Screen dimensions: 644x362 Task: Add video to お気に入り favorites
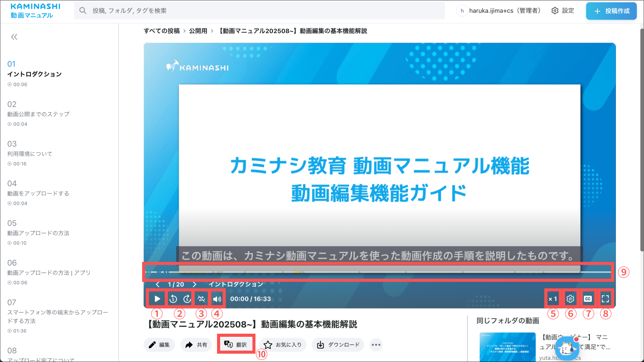(x=282, y=345)
